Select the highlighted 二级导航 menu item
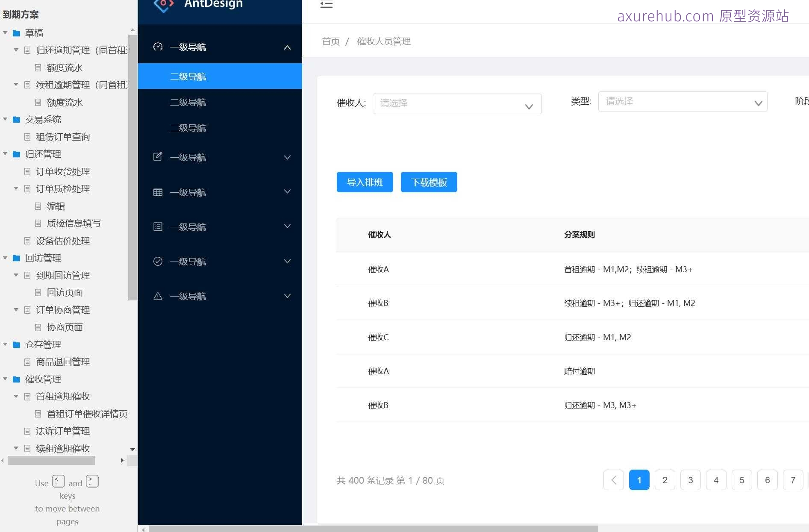Screen dimensions: 809x532 coord(188,76)
